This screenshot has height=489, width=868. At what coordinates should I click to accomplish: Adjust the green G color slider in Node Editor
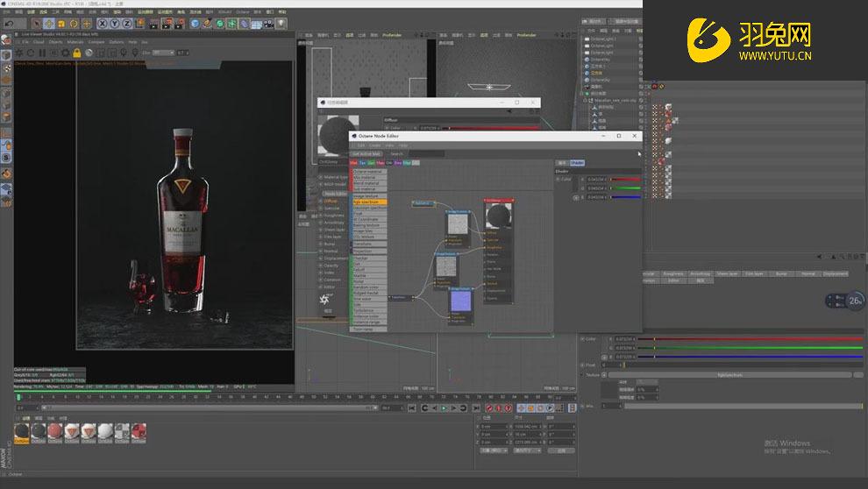coord(626,188)
